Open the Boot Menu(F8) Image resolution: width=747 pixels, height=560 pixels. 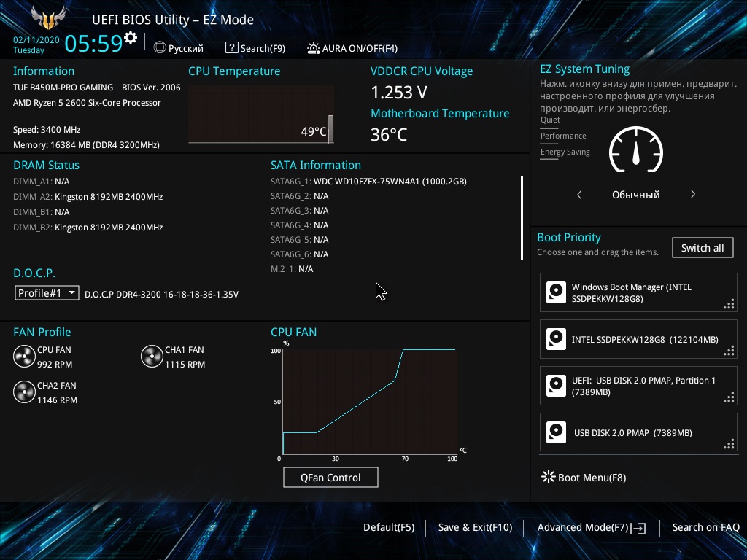tap(584, 477)
